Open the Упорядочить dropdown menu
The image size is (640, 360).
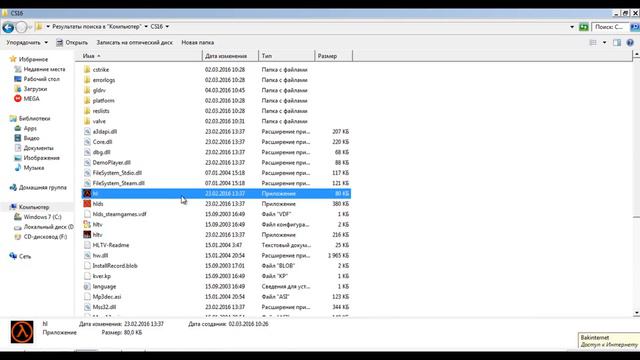pos(27,42)
